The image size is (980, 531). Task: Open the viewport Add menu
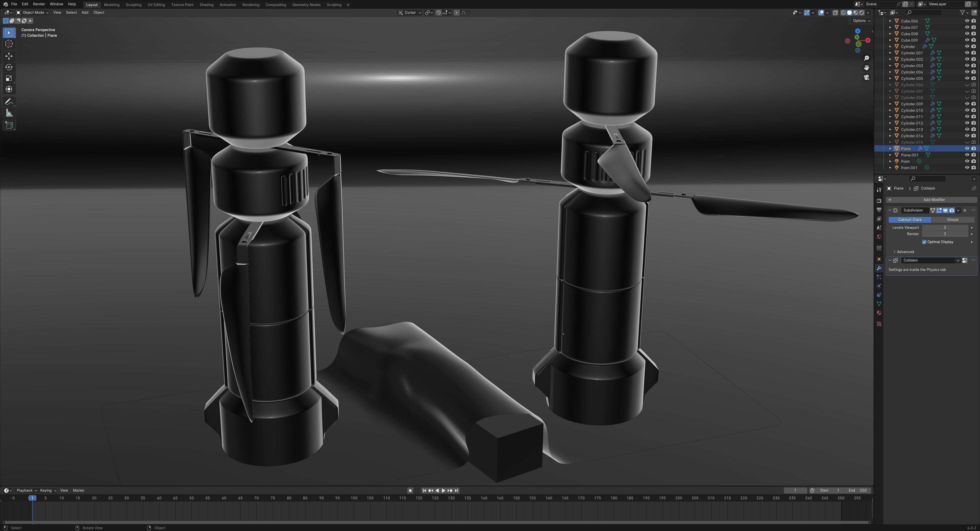tap(85, 13)
